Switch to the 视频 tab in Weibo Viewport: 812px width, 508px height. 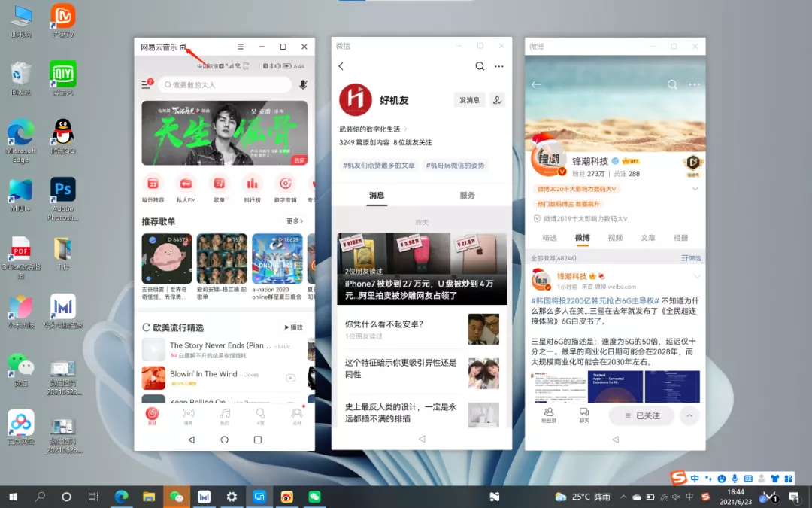[615, 238]
